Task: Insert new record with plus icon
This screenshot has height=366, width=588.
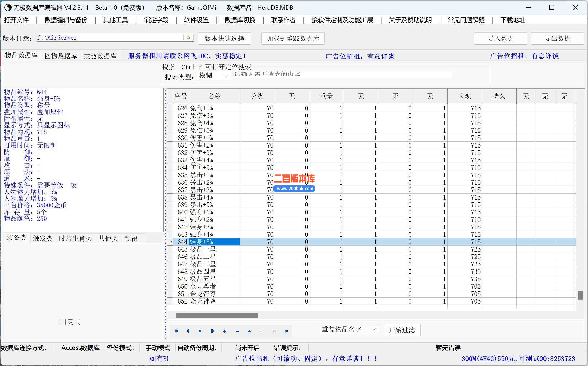Action: tap(225, 331)
